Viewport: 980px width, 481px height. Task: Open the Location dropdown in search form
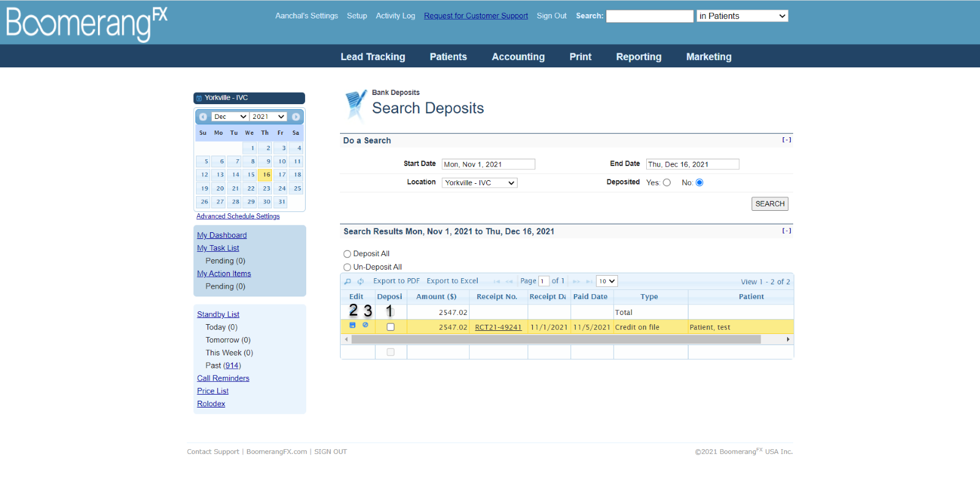click(480, 183)
